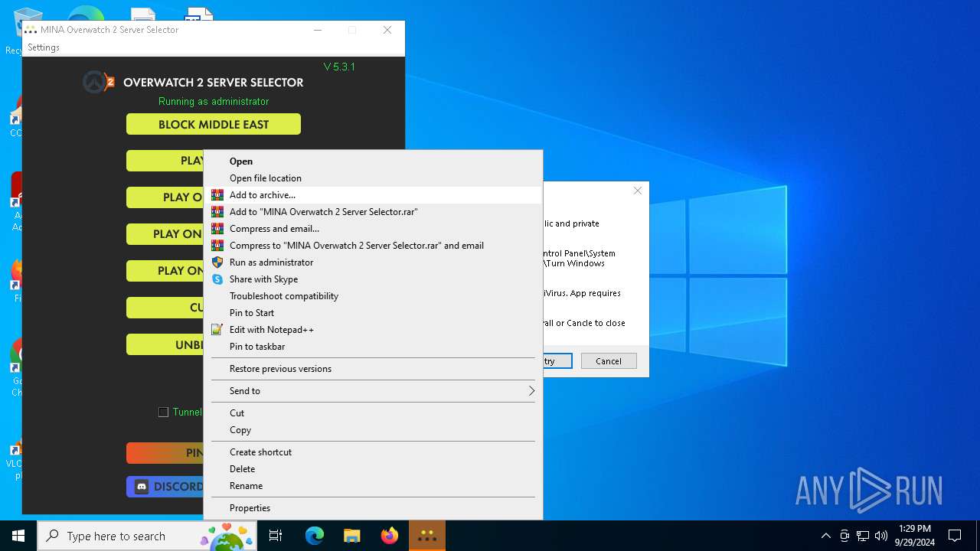The image size is (980, 551).
Task: Open network status in system tray
Action: click(x=863, y=536)
